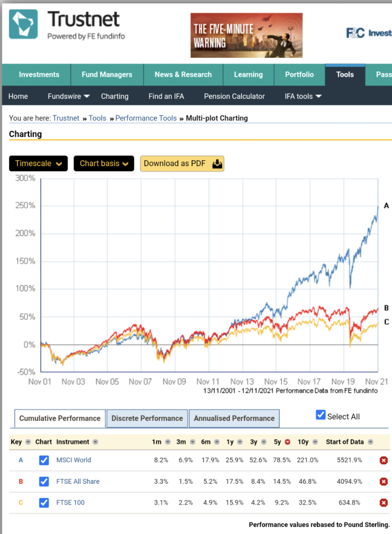Open Charting in the sub-navigation
This screenshot has height=534, width=392.
(x=115, y=96)
